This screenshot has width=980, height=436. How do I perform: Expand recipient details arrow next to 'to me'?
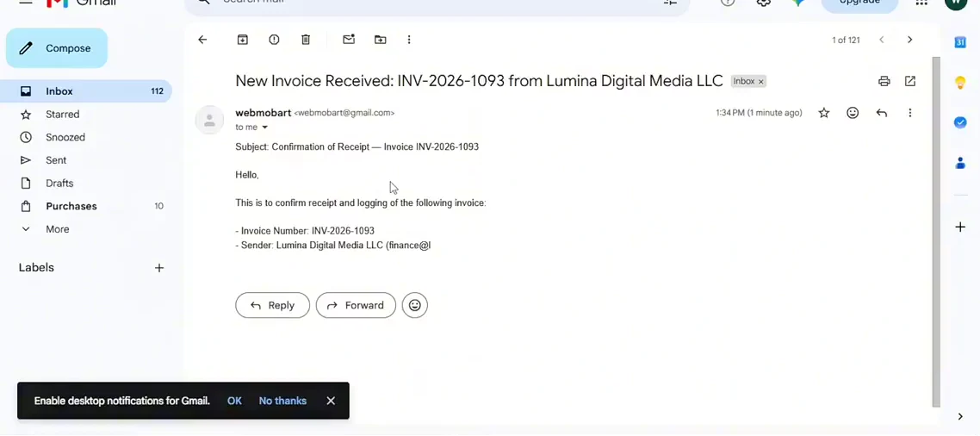264,127
